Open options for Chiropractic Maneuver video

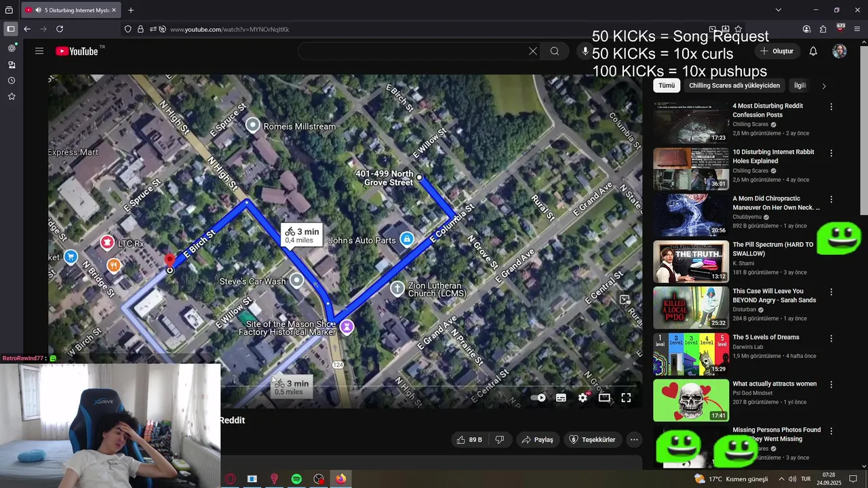[x=831, y=199]
